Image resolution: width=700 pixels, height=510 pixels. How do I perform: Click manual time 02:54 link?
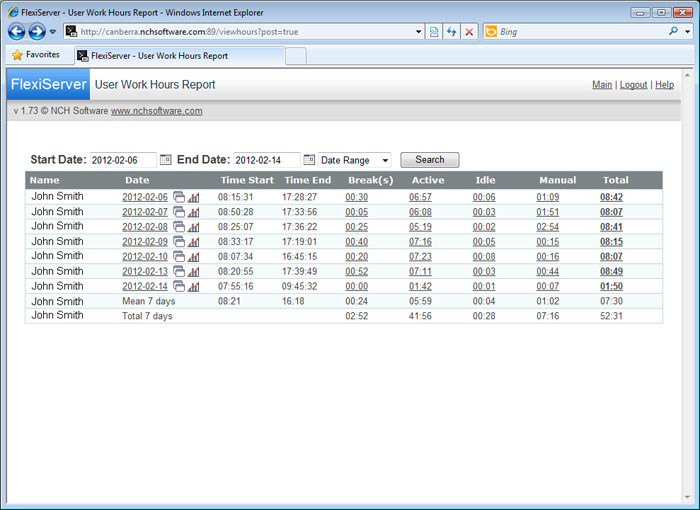click(548, 227)
